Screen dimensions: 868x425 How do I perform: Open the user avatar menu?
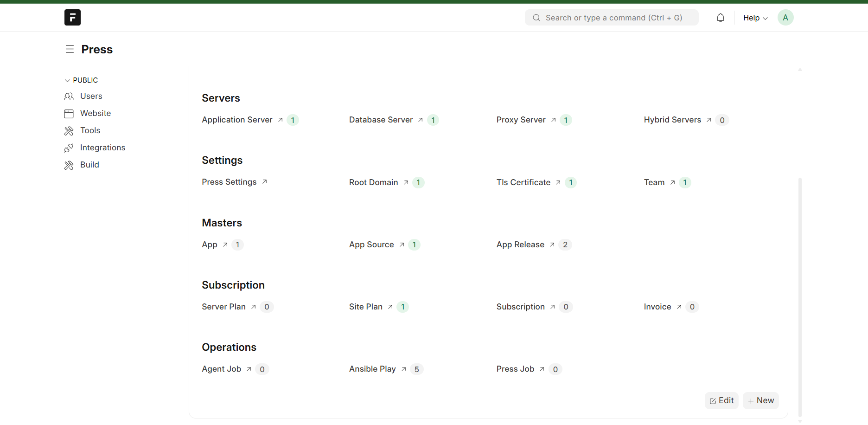pos(785,18)
